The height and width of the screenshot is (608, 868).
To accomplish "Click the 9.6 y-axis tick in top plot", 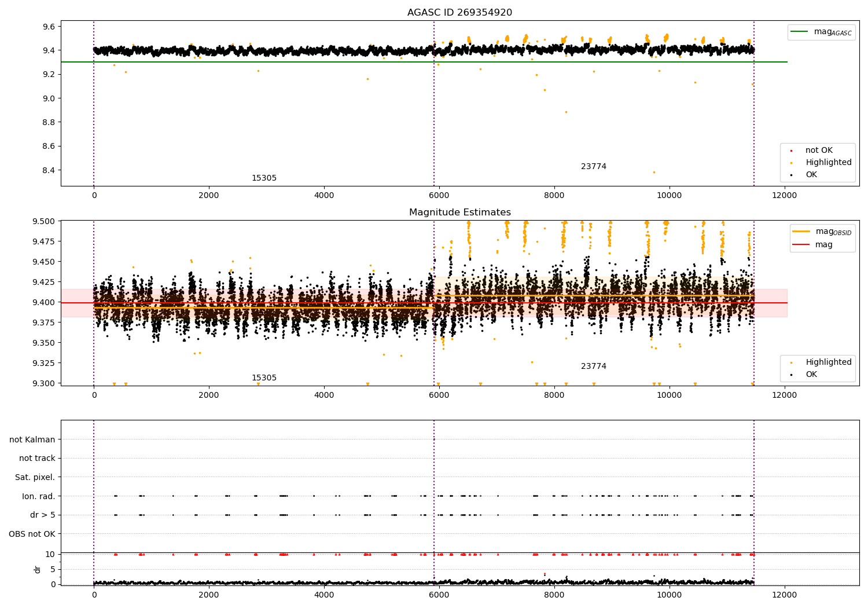I will pyautogui.click(x=49, y=27).
